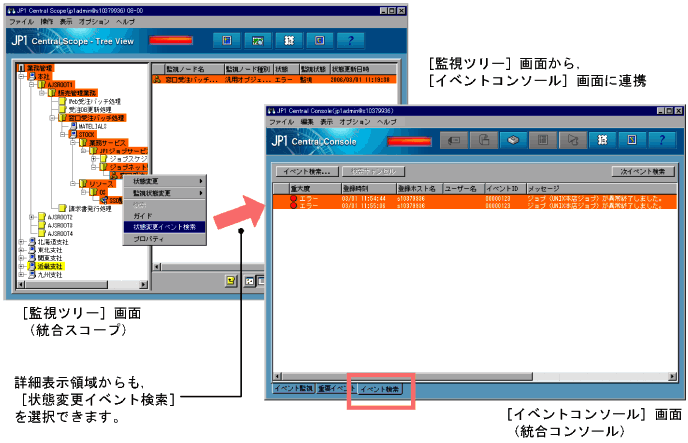The width and height of the screenshot is (688, 443).
Task: Open 監視状態変更 submenu in context menu
Action: tap(165, 193)
